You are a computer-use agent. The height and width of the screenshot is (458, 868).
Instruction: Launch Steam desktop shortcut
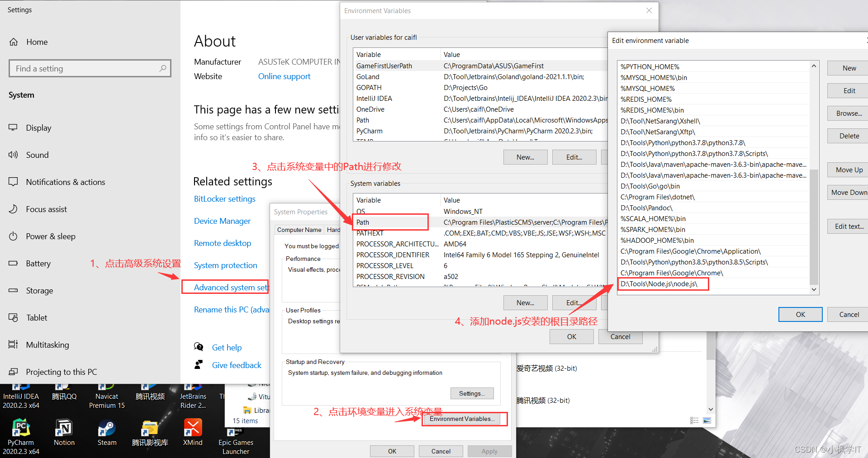(x=107, y=432)
